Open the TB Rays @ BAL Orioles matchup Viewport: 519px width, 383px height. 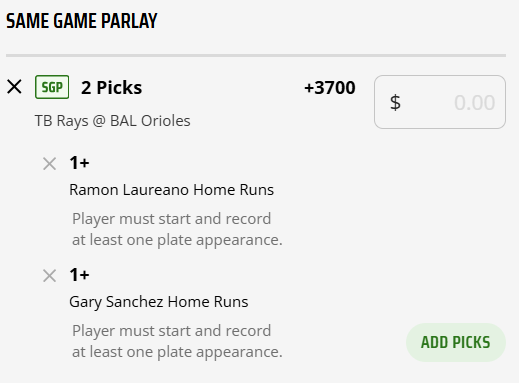tap(113, 121)
